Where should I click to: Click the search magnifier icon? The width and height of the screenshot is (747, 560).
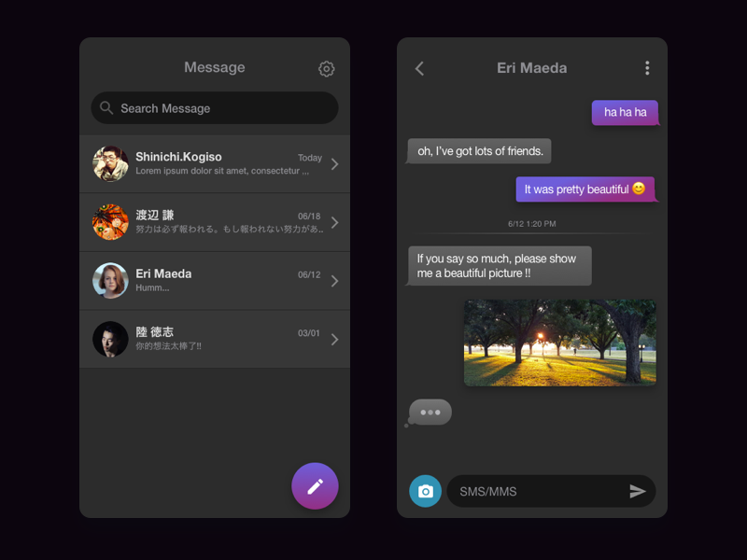tap(106, 108)
